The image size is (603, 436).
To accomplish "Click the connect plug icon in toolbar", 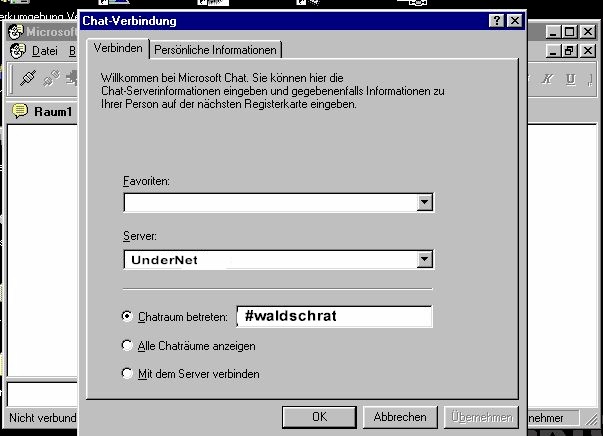I will click(x=28, y=78).
